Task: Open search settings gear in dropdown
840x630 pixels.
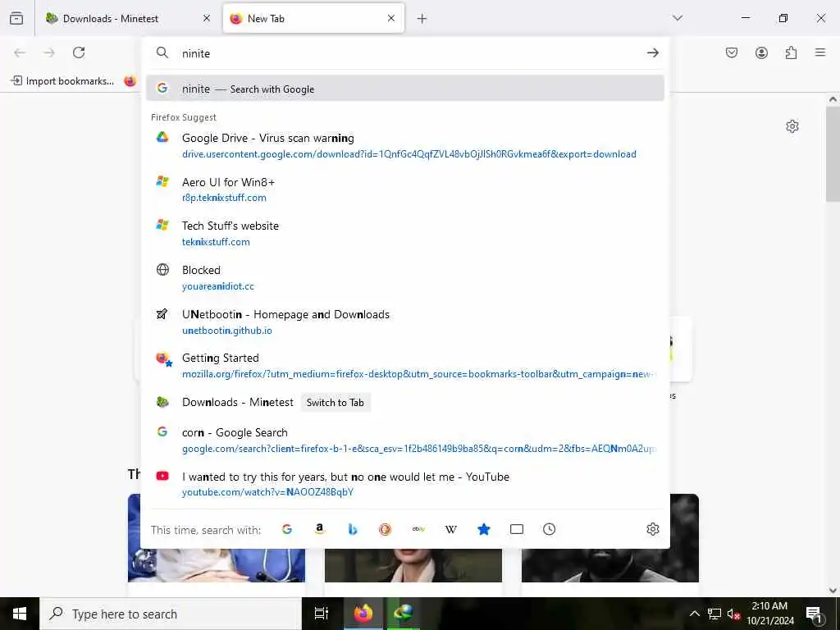Action: [652, 529]
